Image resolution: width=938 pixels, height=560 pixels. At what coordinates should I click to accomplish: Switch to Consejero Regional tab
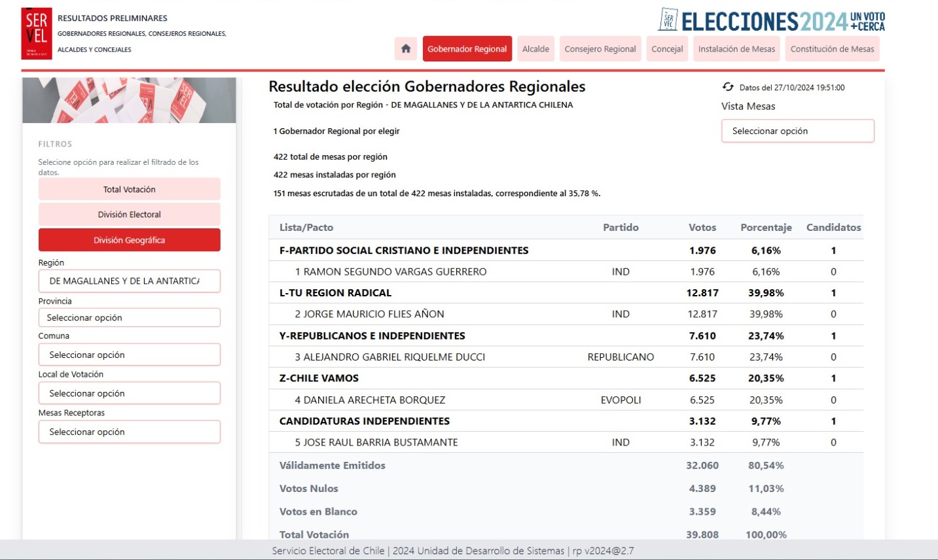600,49
